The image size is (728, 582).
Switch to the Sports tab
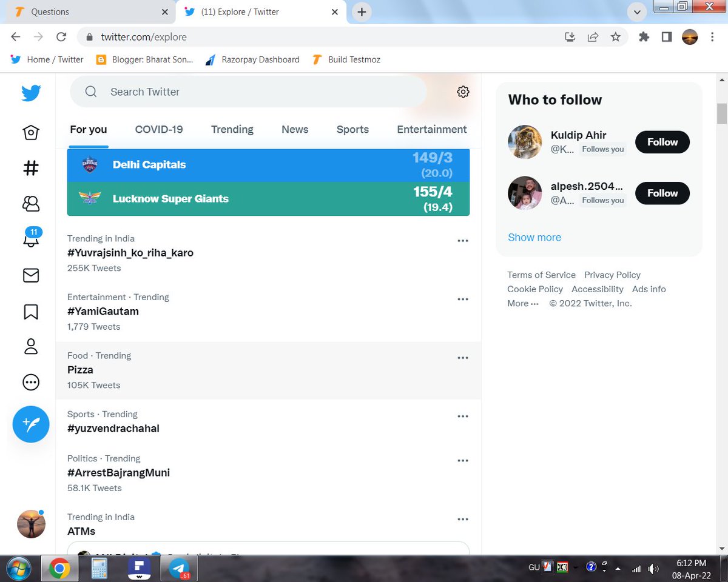point(352,129)
